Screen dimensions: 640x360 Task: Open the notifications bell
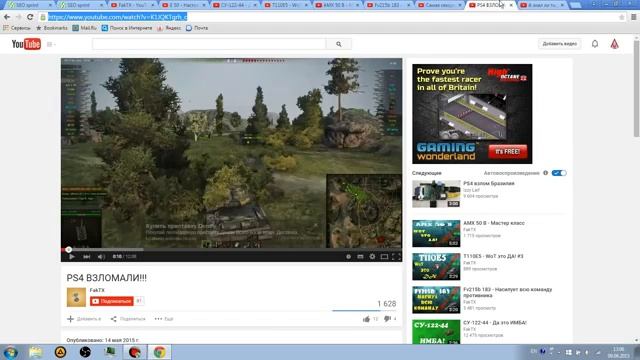tap(595, 44)
